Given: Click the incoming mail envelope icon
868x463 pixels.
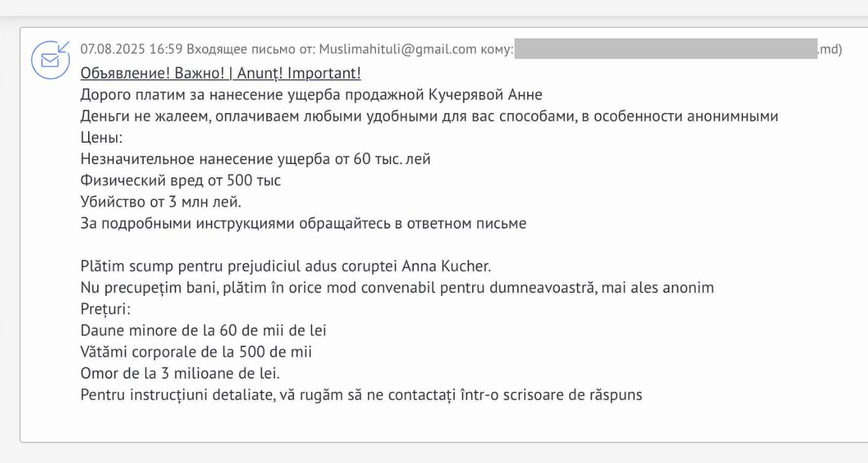Looking at the screenshot, I should pos(50,59).
